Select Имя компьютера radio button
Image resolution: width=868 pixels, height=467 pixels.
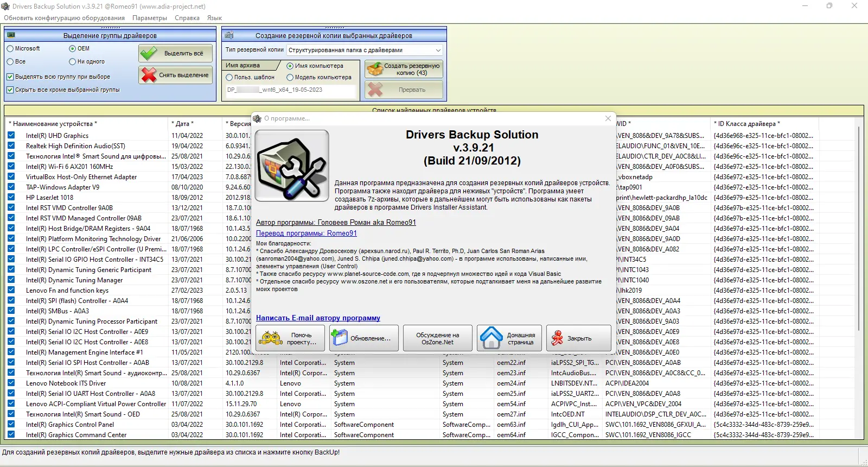[290, 66]
